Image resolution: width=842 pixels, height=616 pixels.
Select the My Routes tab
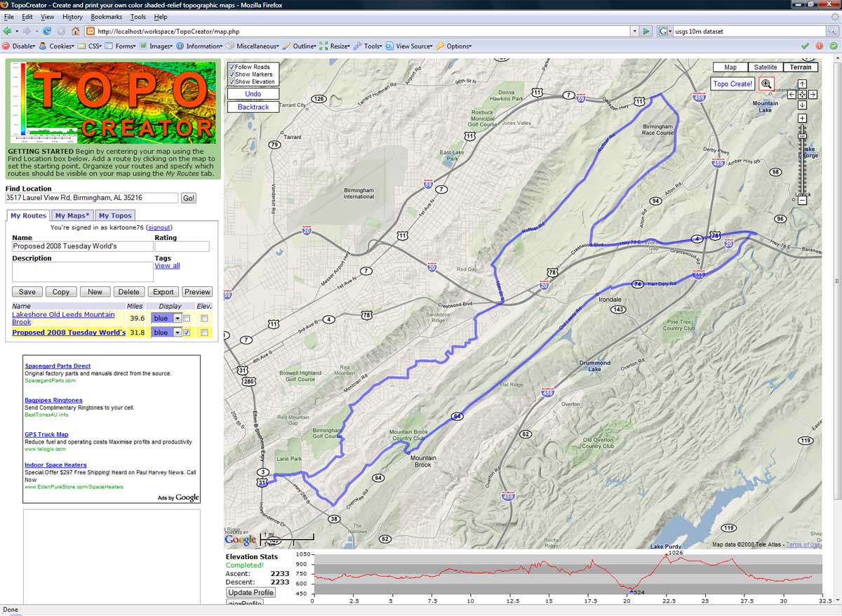28,215
